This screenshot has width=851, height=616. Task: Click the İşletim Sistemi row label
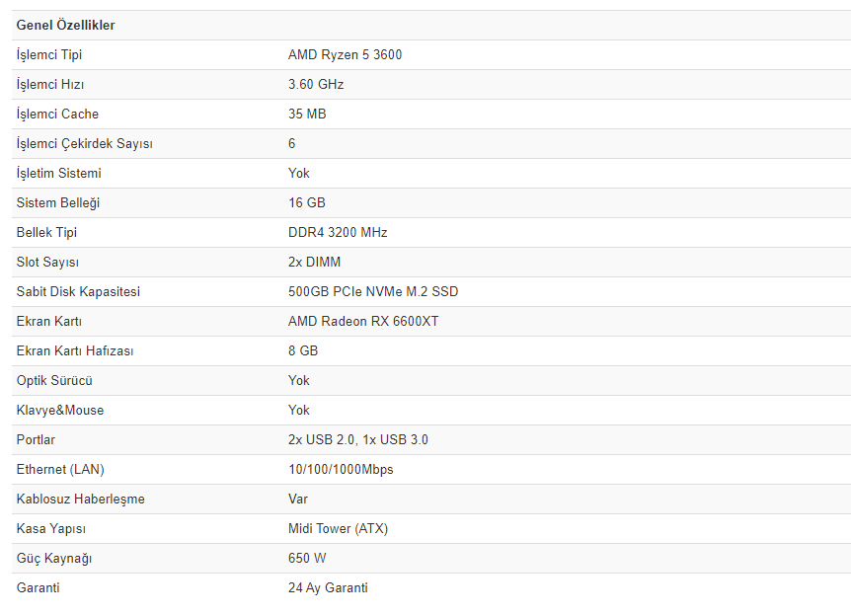[59, 173]
